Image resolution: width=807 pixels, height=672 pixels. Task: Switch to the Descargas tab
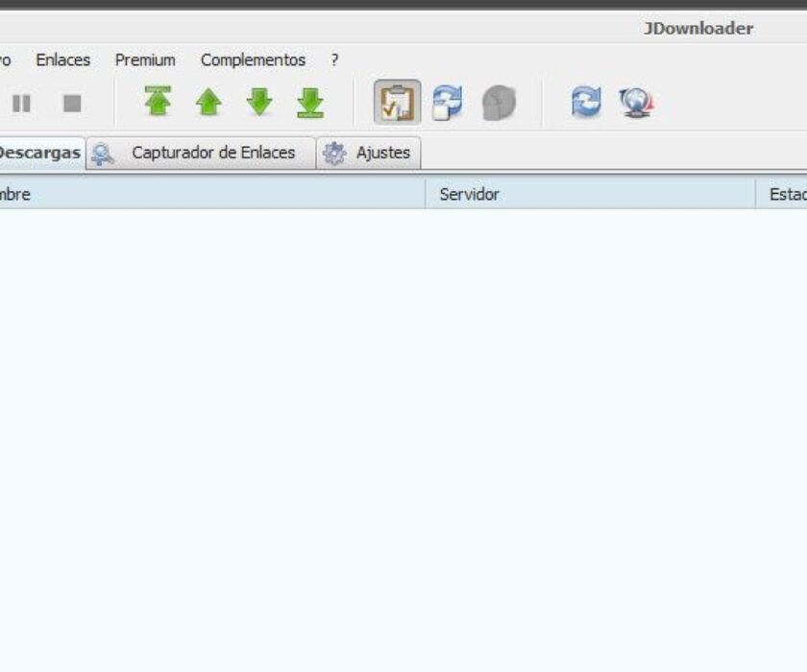coord(41,153)
